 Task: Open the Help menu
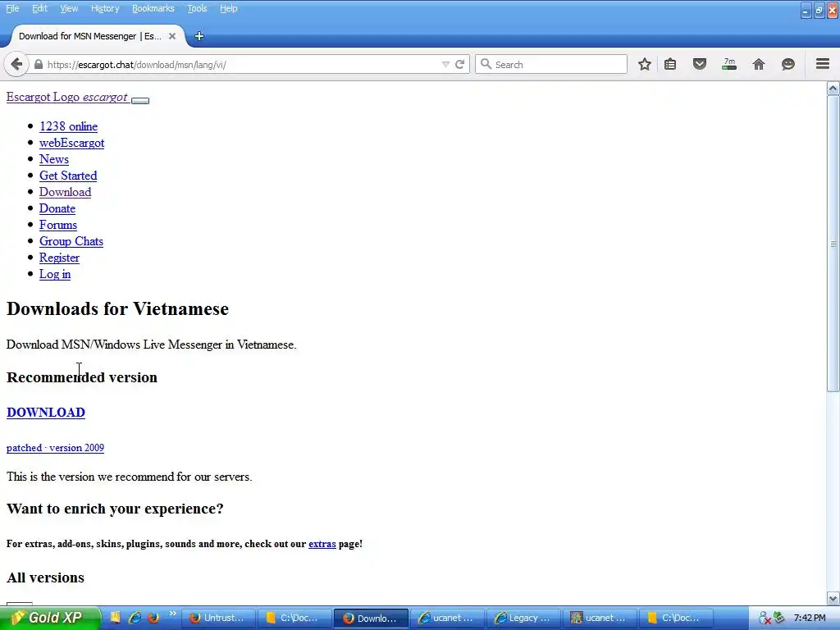(228, 8)
